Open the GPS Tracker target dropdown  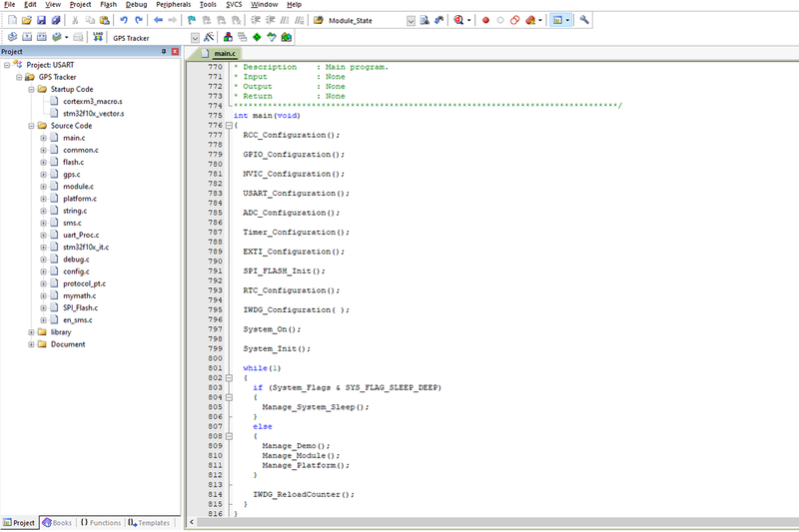(195, 38)
